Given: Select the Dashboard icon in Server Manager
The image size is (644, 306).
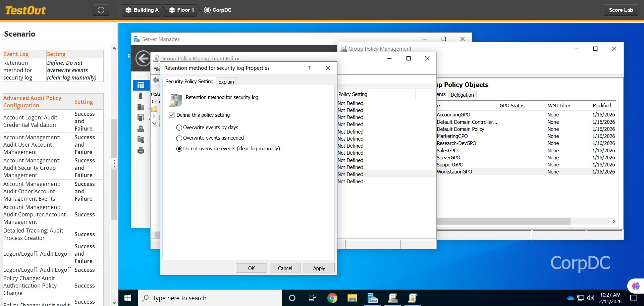Looking at the screenshot, I should click(141, 85).
